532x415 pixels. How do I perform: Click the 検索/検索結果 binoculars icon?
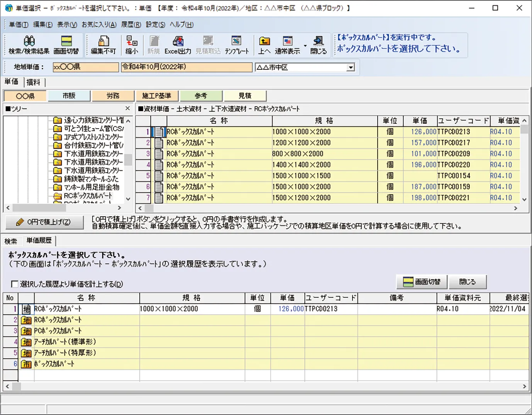click(29, 41)
